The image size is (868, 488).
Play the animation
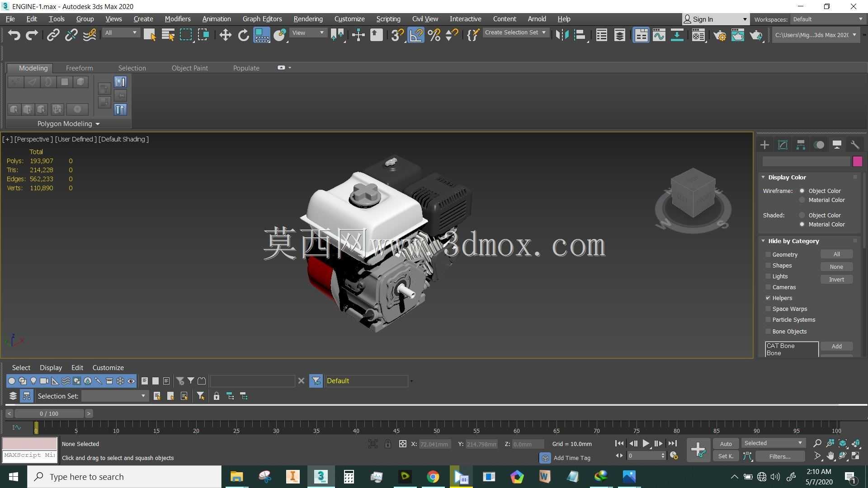pyautogui.click(x=646, y=444)
